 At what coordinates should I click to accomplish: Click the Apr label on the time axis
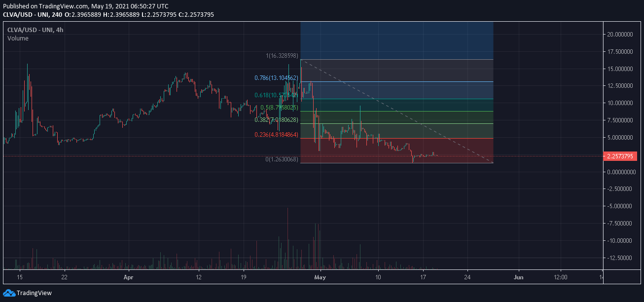coord(128,277)
